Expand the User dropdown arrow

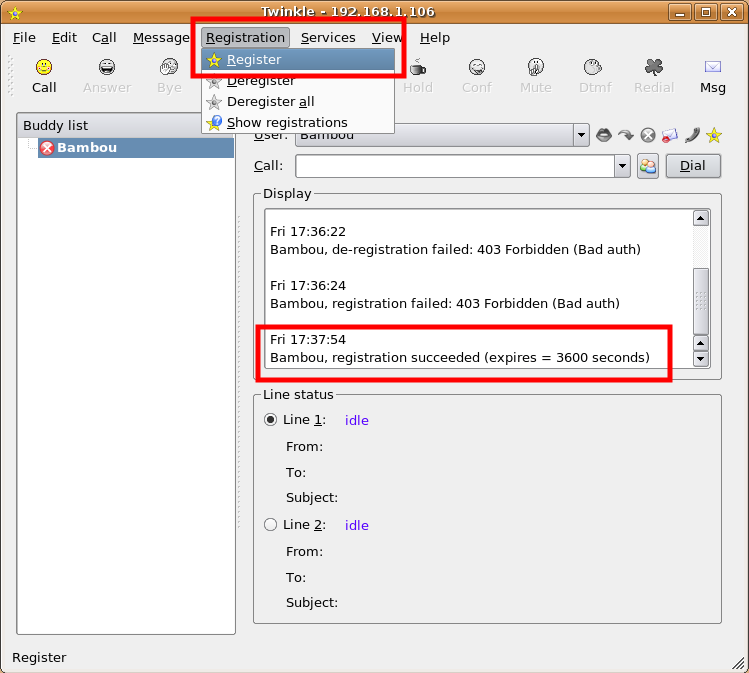tap(581, 135)
